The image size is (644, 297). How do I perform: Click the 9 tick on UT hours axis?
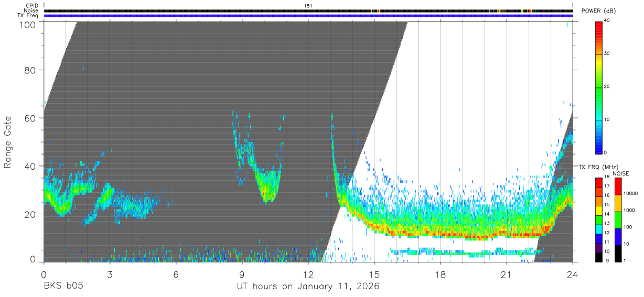click(242, 274)
